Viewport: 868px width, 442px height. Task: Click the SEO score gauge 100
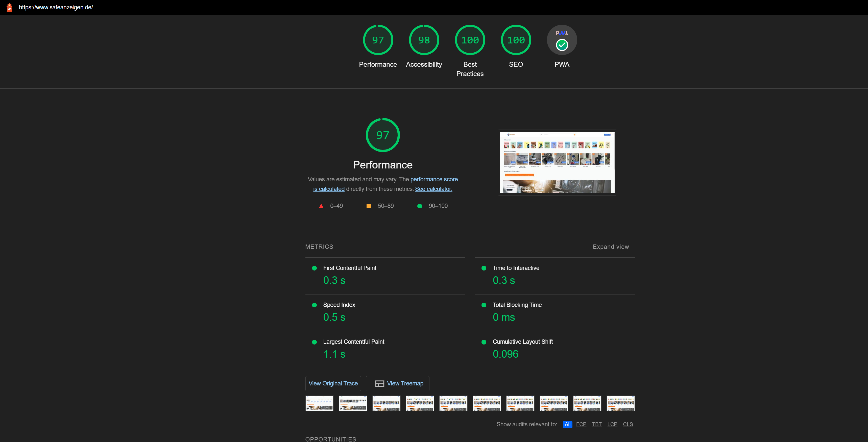516,40
